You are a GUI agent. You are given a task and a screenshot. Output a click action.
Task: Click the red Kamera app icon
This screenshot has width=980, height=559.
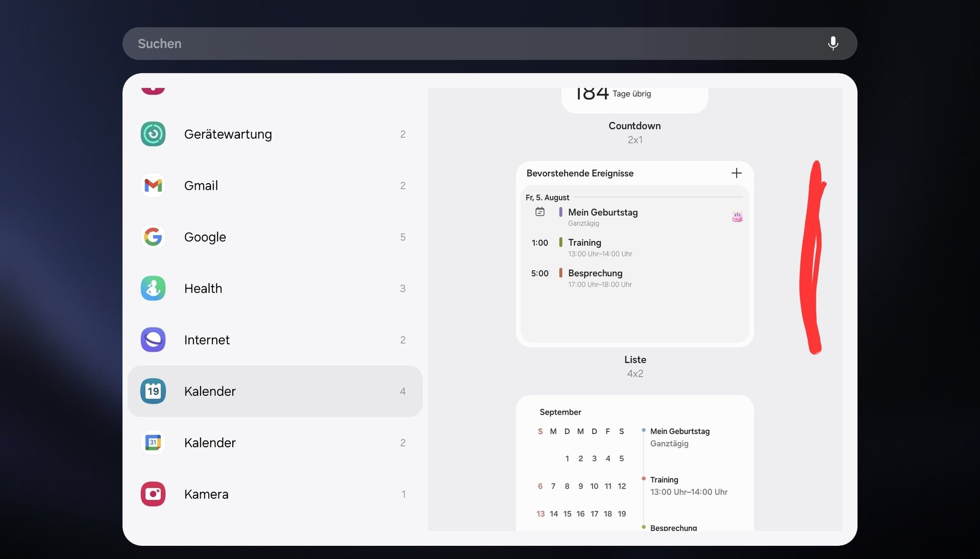point(153,494)
